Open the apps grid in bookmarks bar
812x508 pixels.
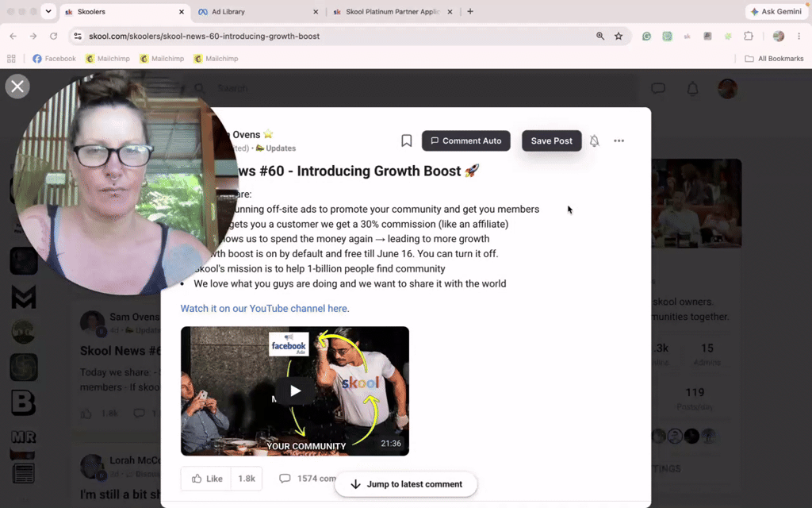11,59
